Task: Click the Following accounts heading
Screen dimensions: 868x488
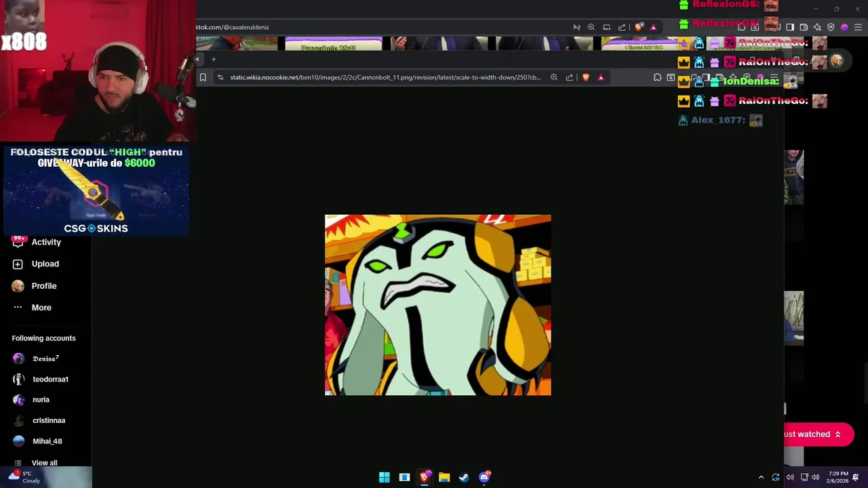Action: click(x=43, y=338)
